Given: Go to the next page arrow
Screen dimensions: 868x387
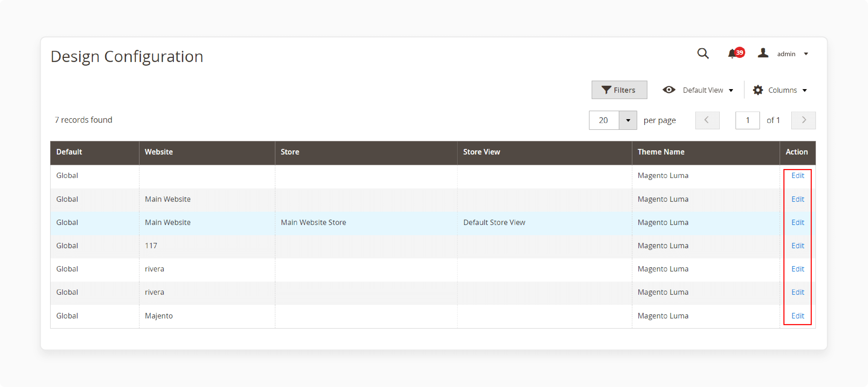Looking at the screenshot, I should [x=803, y=120].
